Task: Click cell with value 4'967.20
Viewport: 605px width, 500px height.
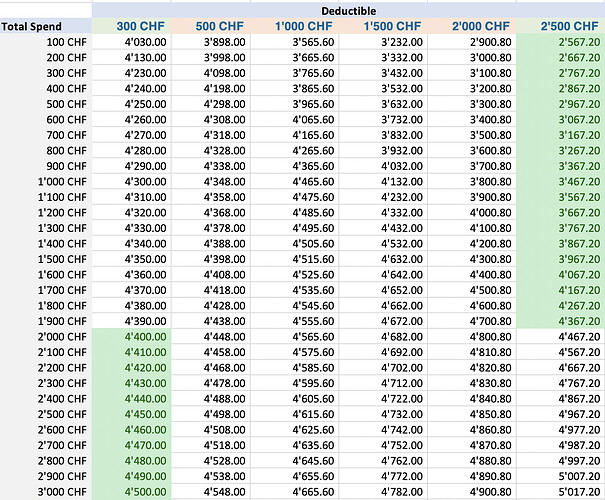Action: [x=561, y=414]
